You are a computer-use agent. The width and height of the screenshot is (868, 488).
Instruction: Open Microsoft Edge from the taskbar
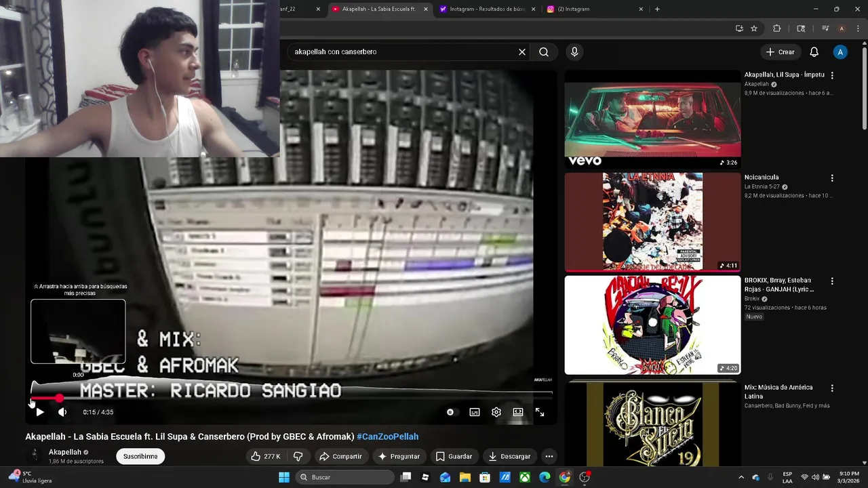545,477
